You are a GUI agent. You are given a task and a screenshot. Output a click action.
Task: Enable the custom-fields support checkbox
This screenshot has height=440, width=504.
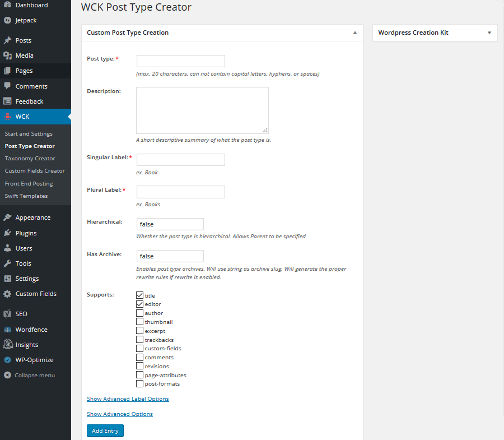click(x=139, y=348)
